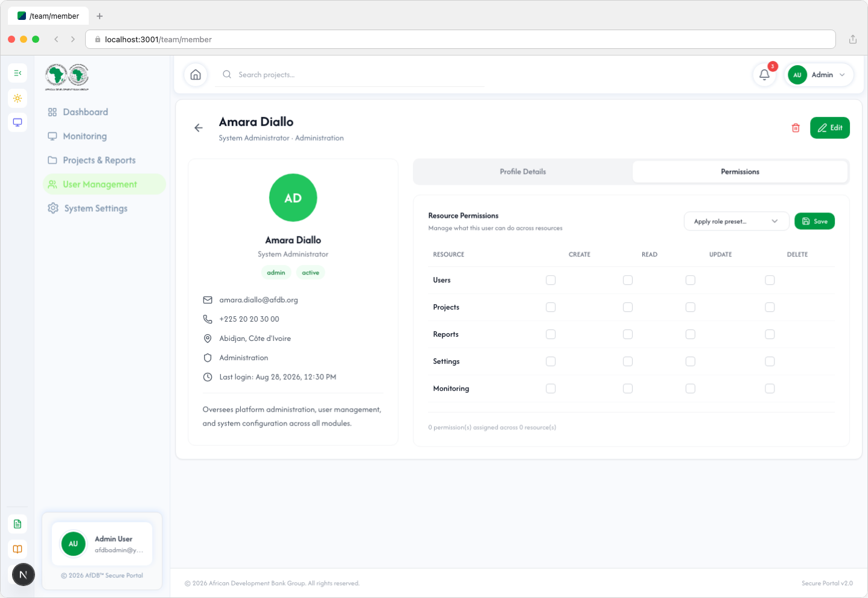This screenshot has height=598, width=868.
Task: Focus the Search projects field
Action: point(350,75)
